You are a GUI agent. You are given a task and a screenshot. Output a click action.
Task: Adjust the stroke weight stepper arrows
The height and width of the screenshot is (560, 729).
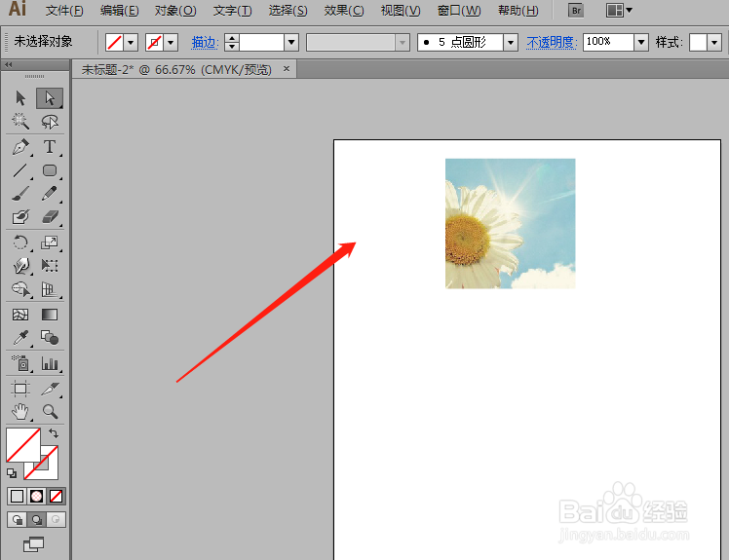(x=232, y=42)
